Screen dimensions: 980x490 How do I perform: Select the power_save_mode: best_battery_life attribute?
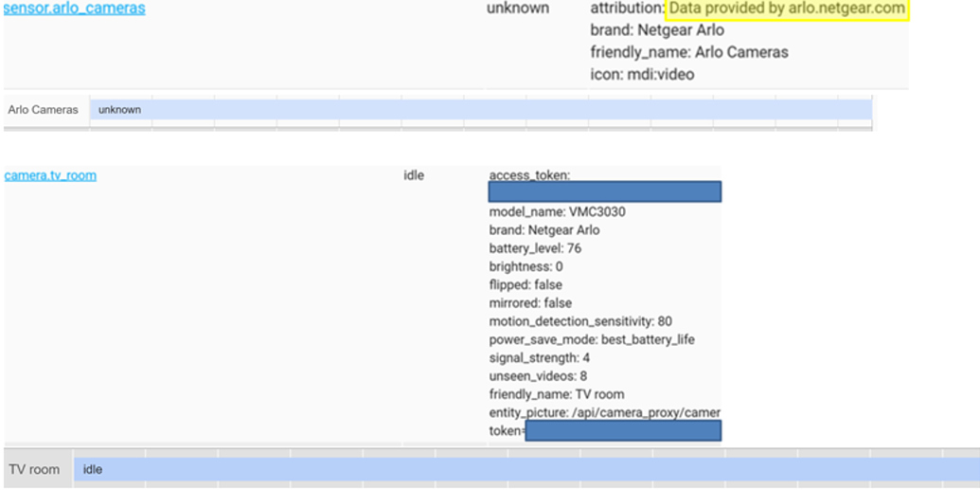593,339
